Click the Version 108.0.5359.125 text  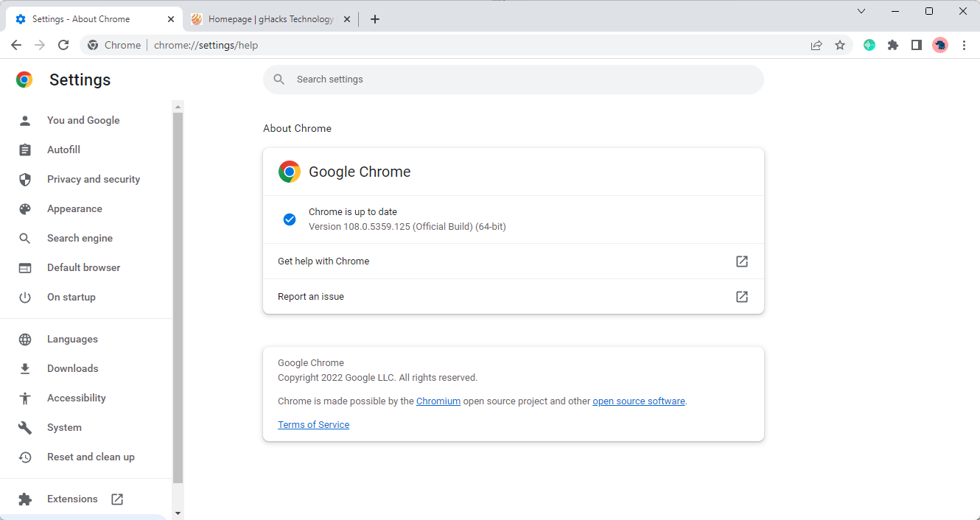407,227
